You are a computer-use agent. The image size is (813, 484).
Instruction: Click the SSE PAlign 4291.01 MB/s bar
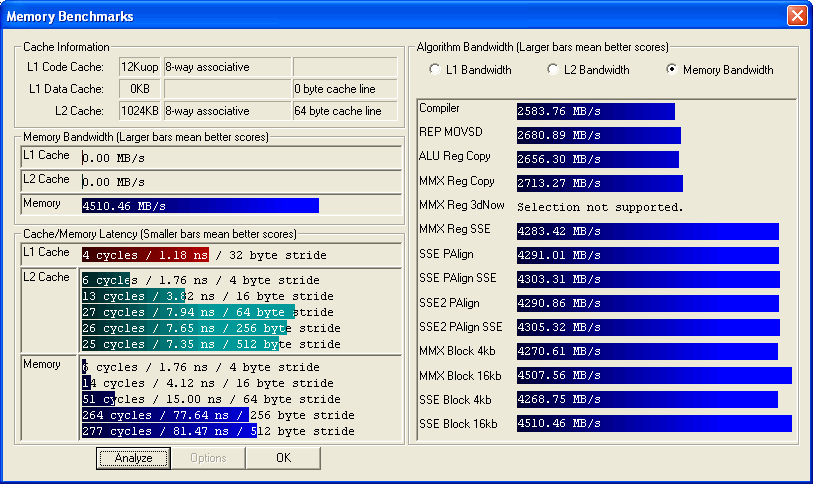click(x=648, y=255)
